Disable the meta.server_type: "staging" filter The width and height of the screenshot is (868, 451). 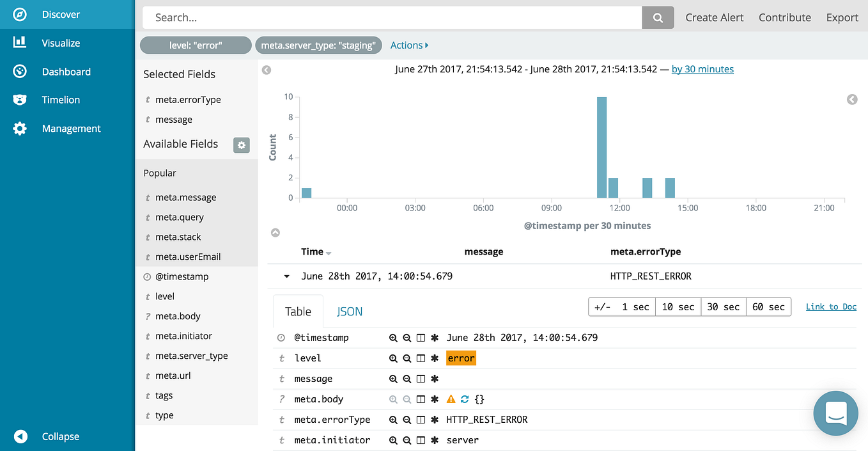pyautogui.click(x=318, y=45)
